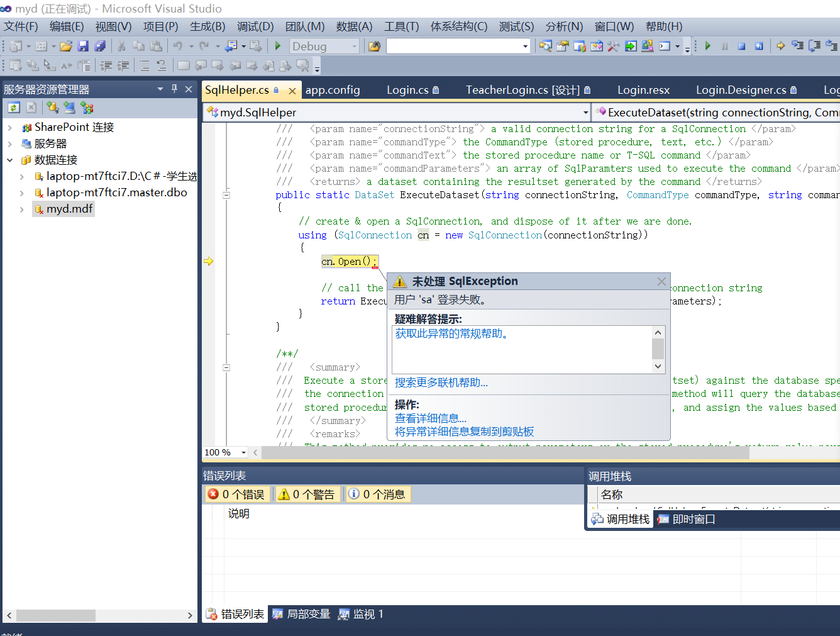This screenshot has width=840, height=636.
Task: Toggle the 0 个错误 errors filter
Action: (237, 494)
